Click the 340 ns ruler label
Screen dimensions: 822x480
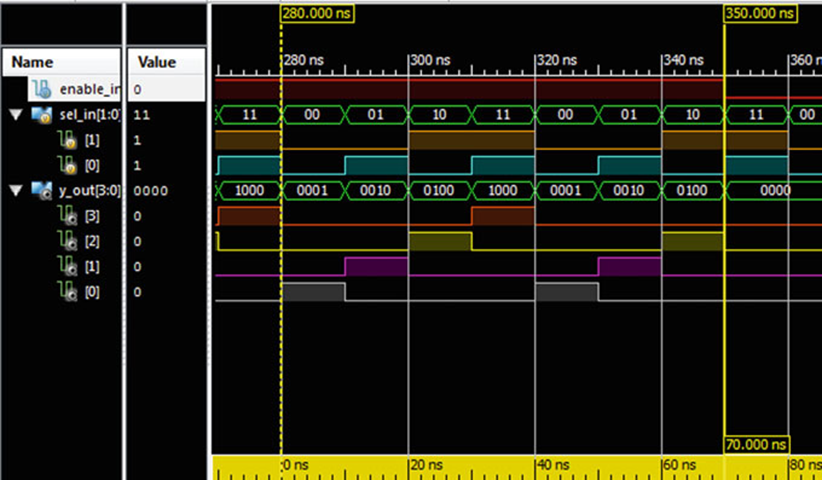(x=684, y=60)
